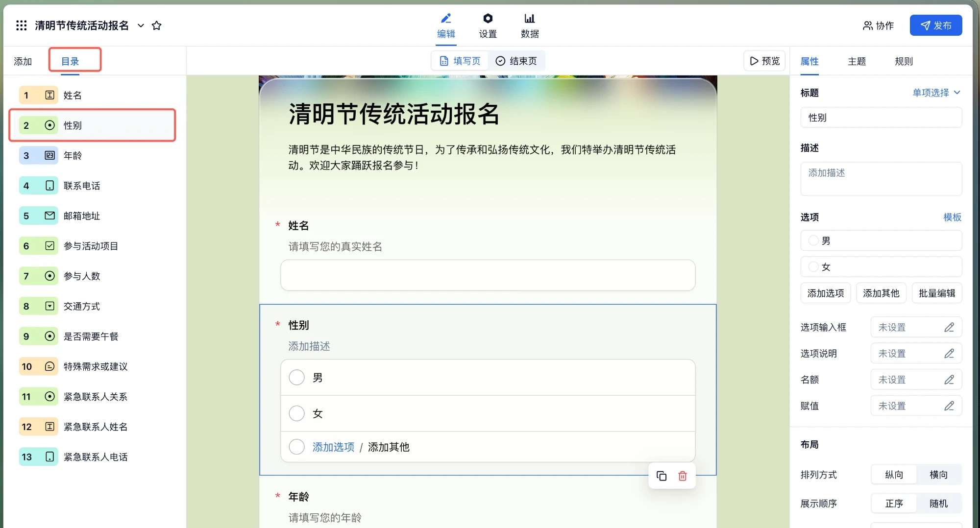Switch to the 添加 sidebar tab

(23, 61)
